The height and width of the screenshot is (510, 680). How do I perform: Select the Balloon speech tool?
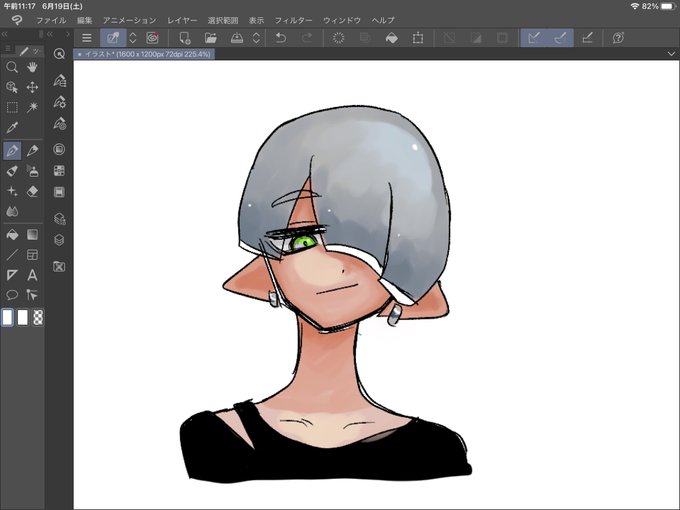(12, 295)
